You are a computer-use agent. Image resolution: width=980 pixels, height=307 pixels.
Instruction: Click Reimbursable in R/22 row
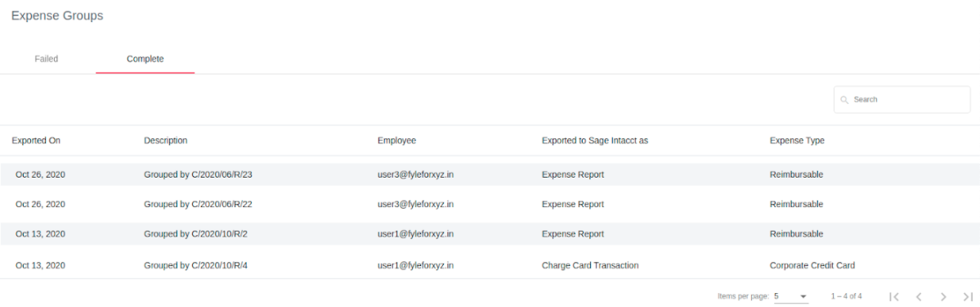pos(796,204)
